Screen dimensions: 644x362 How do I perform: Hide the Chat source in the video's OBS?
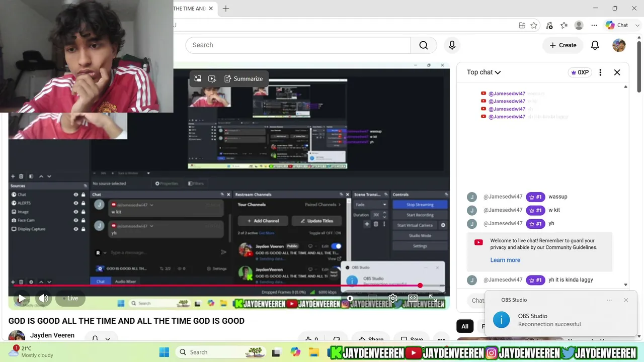coord(76,195)
